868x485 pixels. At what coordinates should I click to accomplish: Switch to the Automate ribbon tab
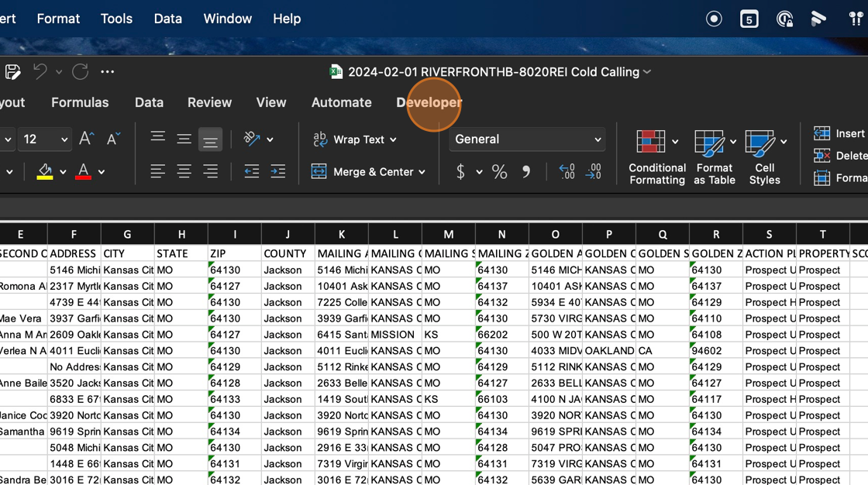pyautogui.click(x=341, y=102)
